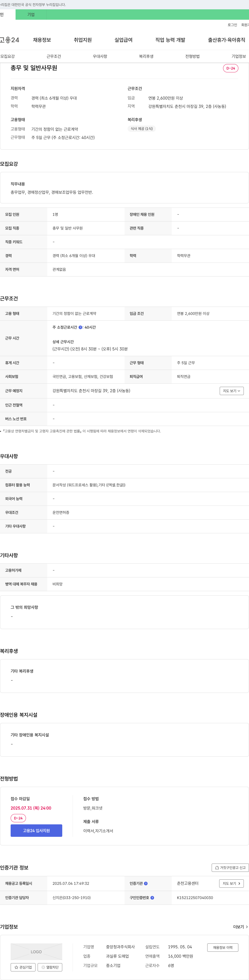
Task: Click the 퇴직연금 value
Action: (184, 377)
